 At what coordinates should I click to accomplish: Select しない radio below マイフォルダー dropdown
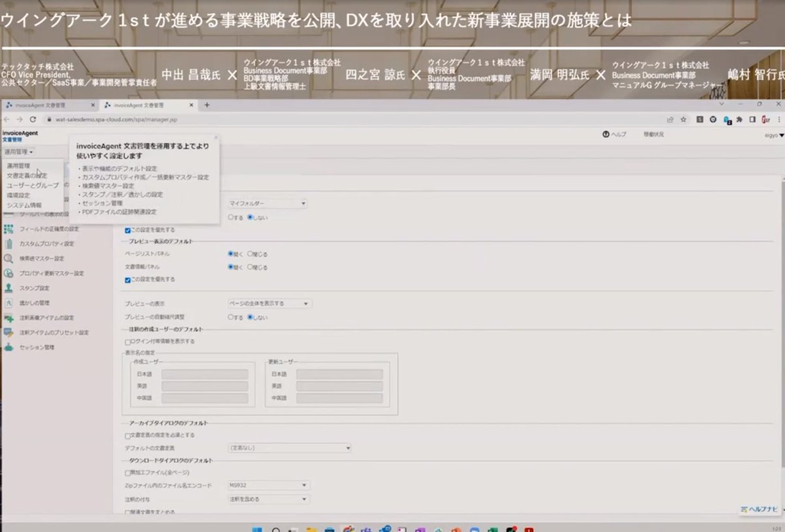250,217
